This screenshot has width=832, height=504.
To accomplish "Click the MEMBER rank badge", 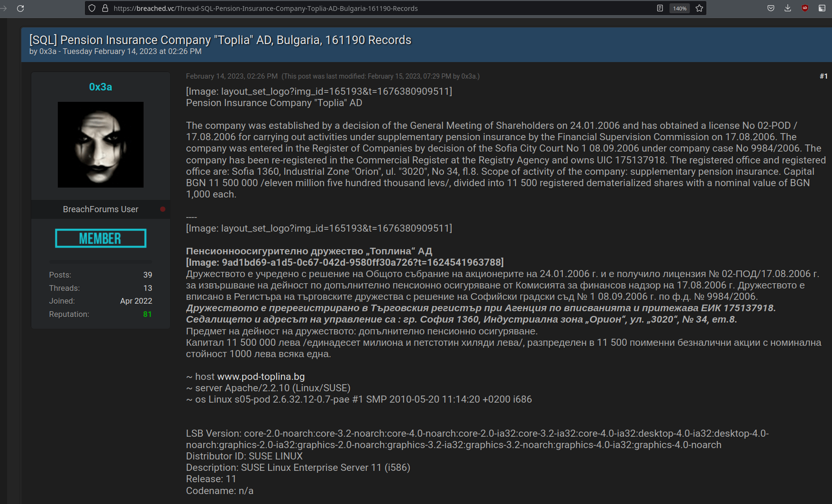I will (x=100, y=238).
